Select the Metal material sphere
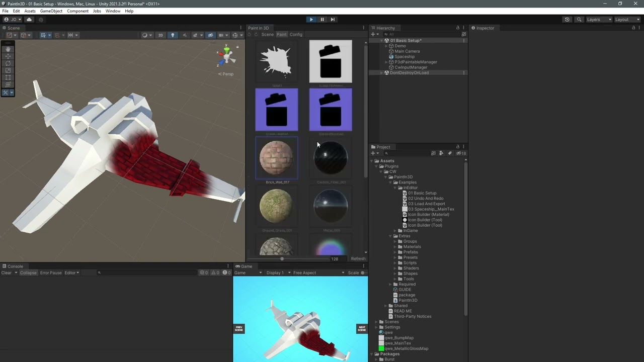644x362 pixels. 331,206
